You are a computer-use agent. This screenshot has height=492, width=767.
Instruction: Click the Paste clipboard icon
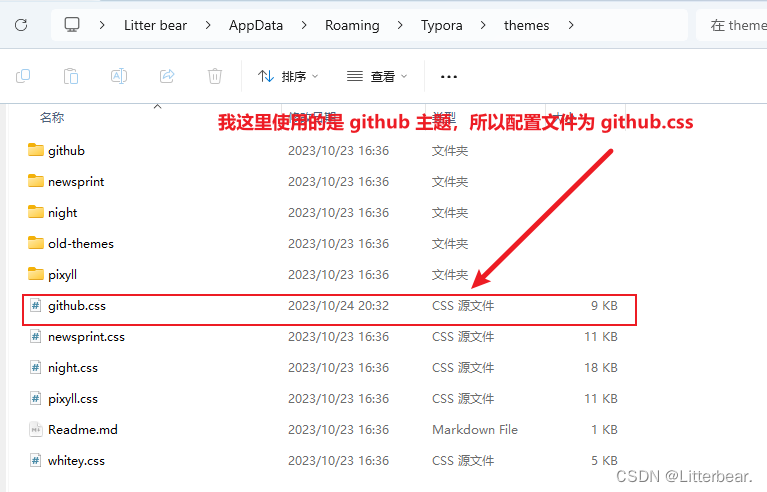point(71,76)
